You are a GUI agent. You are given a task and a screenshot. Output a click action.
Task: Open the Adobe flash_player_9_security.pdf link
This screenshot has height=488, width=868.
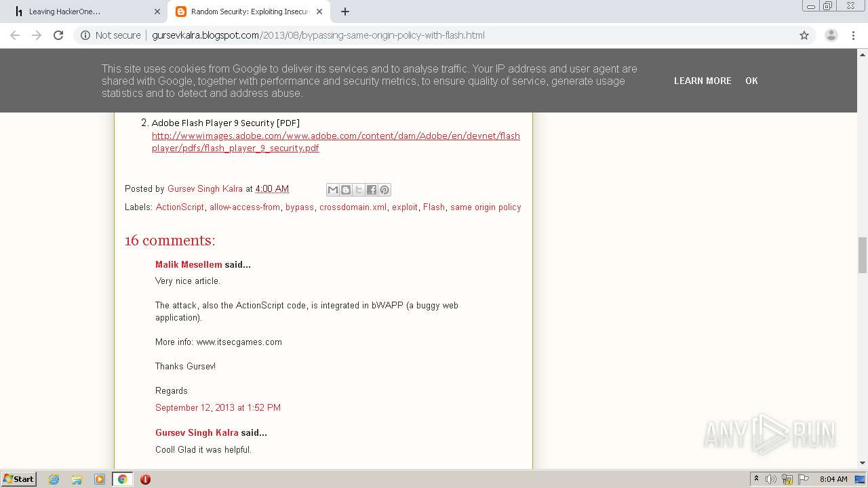point(336,142)
